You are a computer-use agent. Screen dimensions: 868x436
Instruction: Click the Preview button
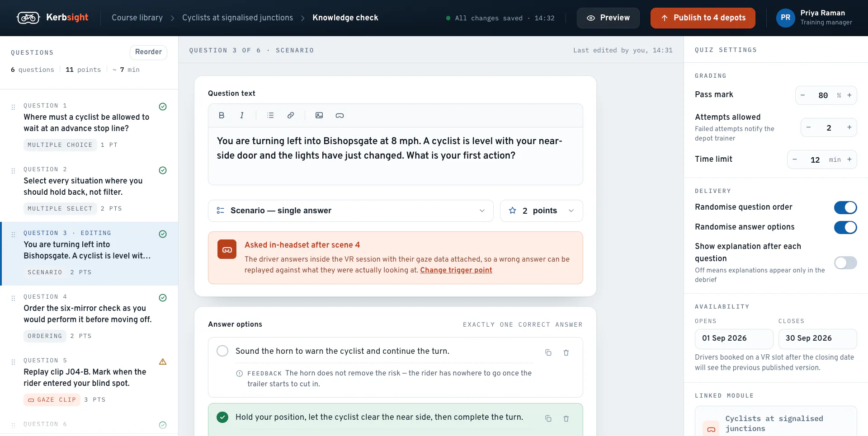608,18
